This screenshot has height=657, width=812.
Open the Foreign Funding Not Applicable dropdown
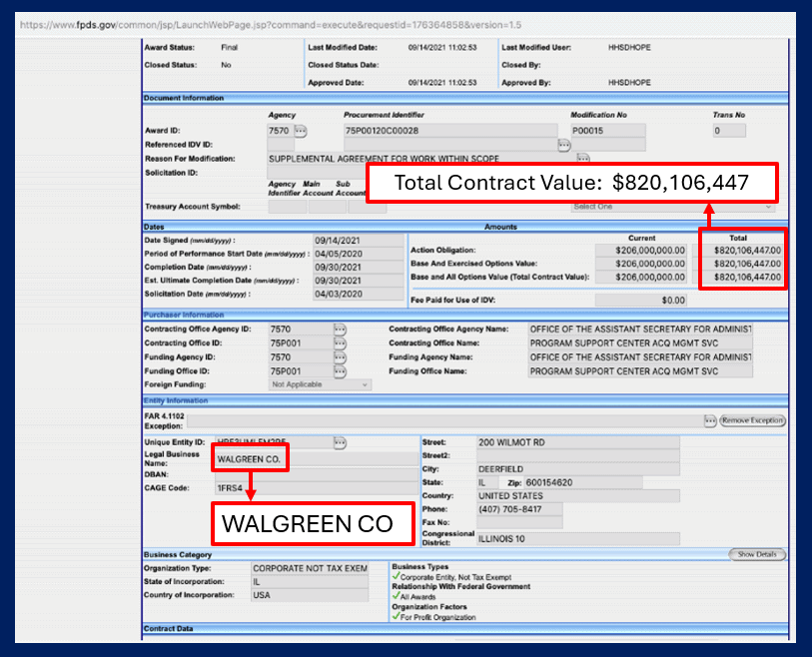(x=320, y=384)
